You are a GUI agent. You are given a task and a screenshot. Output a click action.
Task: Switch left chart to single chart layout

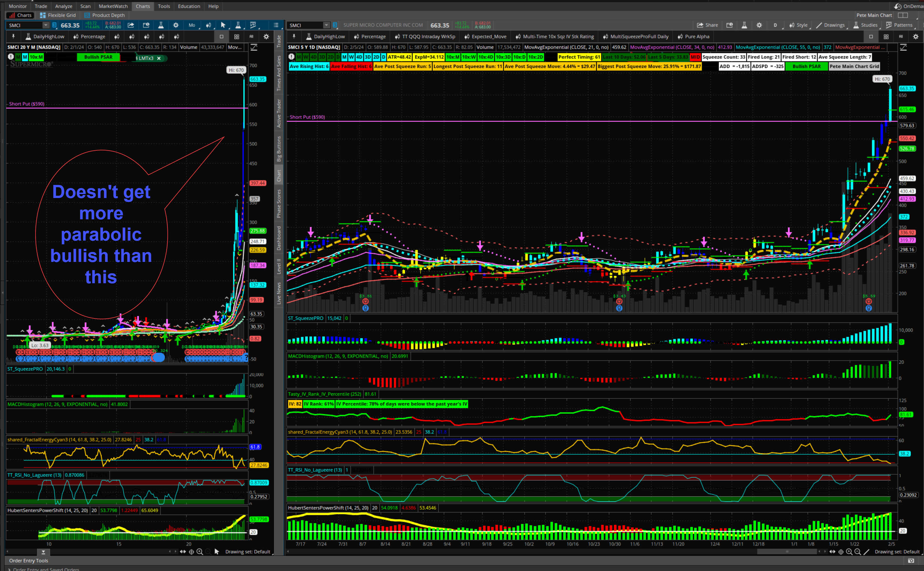[x=221, y=37]
